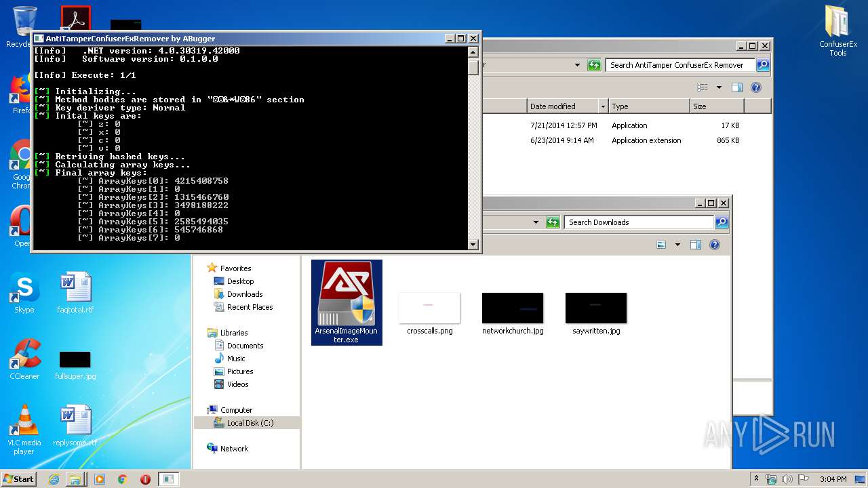Select the saywritten.jpg thumbnail
Screen dimensions: 868x488
(x=596, y=314)
